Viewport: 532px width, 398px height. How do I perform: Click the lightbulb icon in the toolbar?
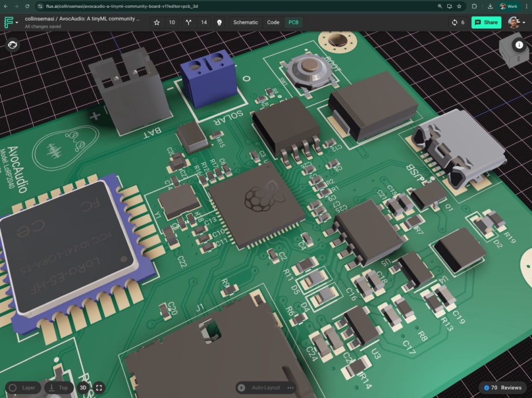click(x=219, y=22)
